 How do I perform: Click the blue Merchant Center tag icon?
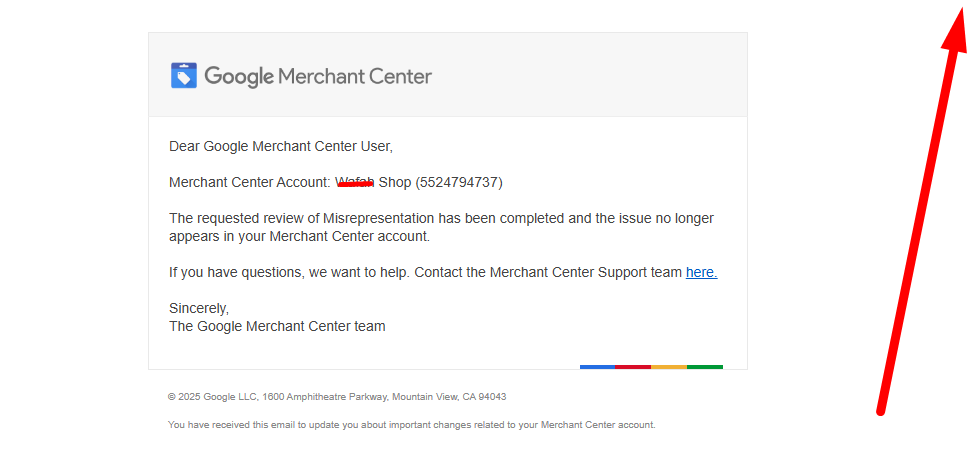coord(183,76)
